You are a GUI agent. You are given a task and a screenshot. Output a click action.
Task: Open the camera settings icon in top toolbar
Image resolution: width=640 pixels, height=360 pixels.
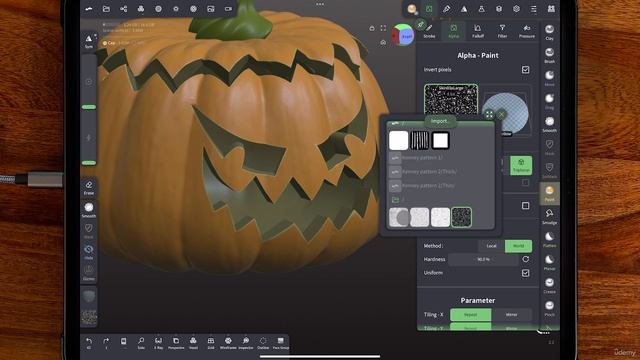pos(228,9)
